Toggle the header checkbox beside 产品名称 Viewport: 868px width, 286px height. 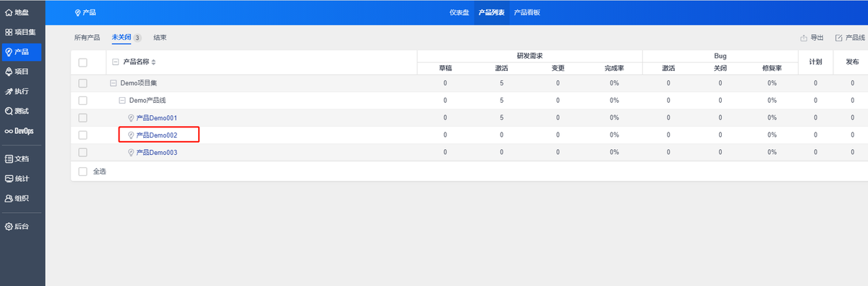pos(82,62)
